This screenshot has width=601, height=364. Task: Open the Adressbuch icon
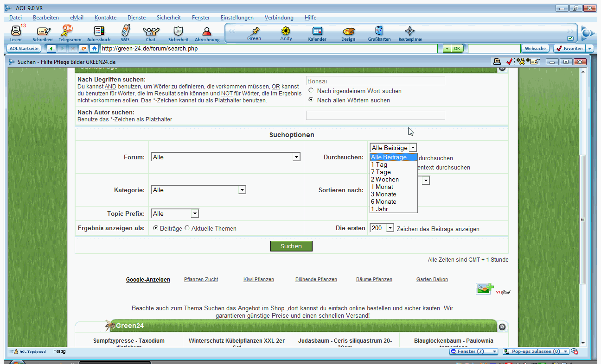click(x=99, y=31)
